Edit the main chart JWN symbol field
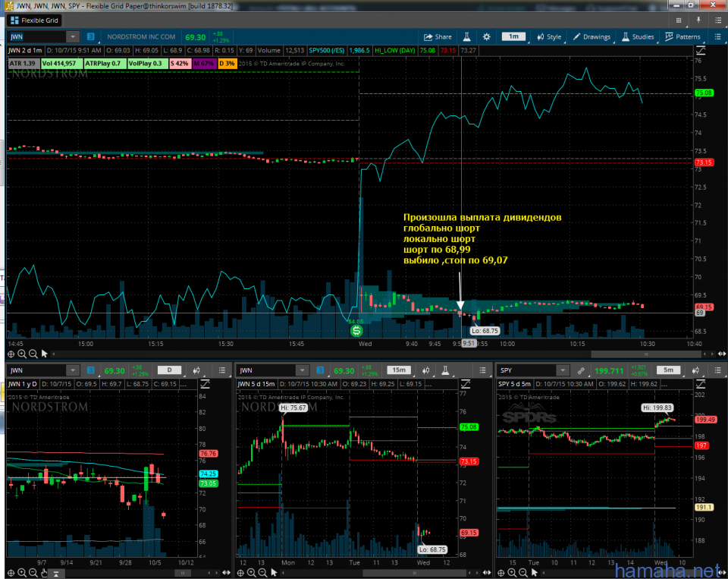 (x=36, y=36)
